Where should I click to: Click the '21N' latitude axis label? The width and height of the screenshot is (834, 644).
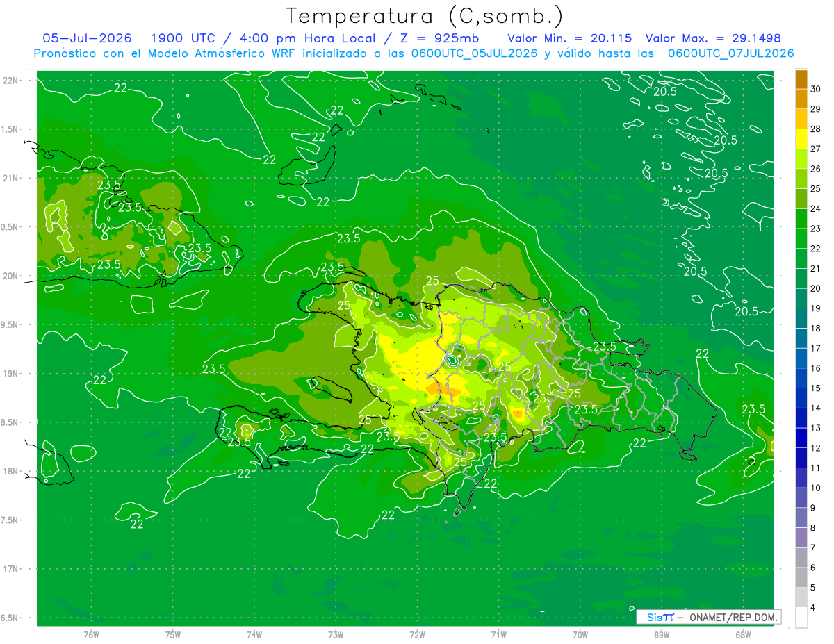10,178
